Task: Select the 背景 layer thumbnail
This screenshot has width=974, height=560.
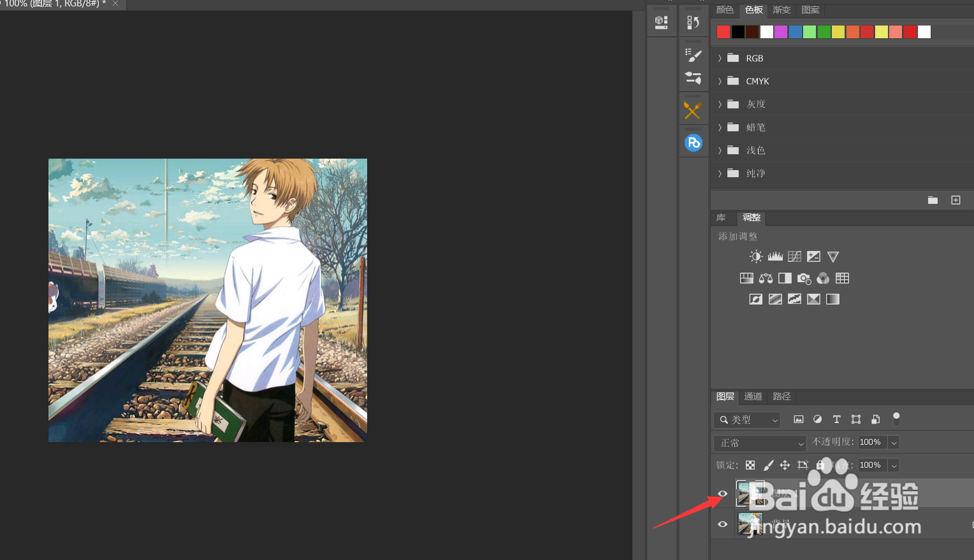Action: pyautogui.click(x=750, y=524)
